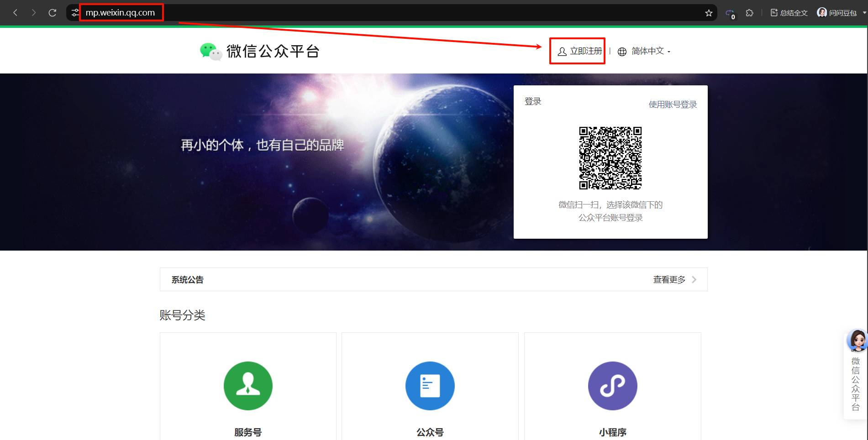Screen dimensions: 868x440
Task: Click the WeChat logo icon
Action: coord(211,52)
